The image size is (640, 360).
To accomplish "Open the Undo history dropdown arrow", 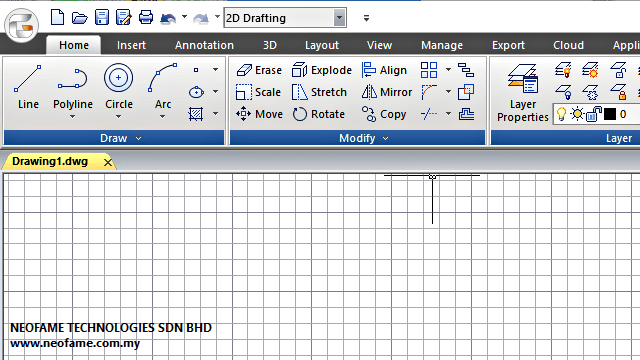I will (184, 17).
